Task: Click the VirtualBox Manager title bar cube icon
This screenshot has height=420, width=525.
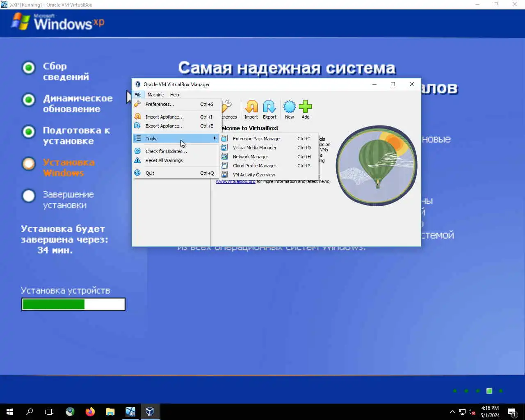Action: point(138,84)
